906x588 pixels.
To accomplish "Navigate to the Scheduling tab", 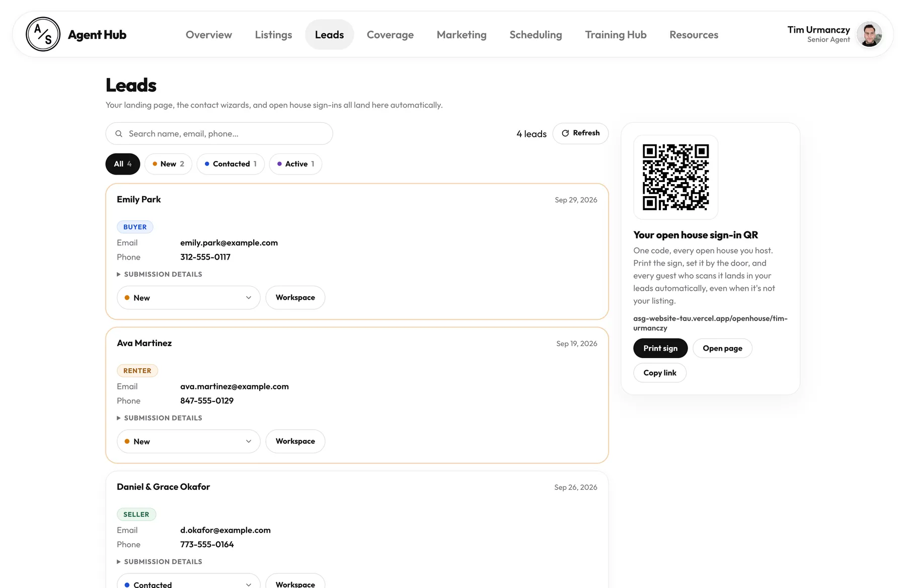I will point(536,35).
